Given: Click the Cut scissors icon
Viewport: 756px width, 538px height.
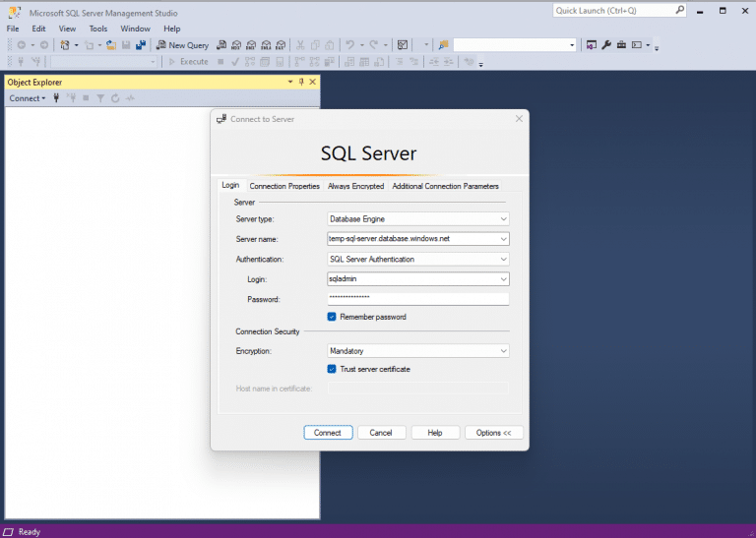Looking at the screenshot, I should click(300, 45).
